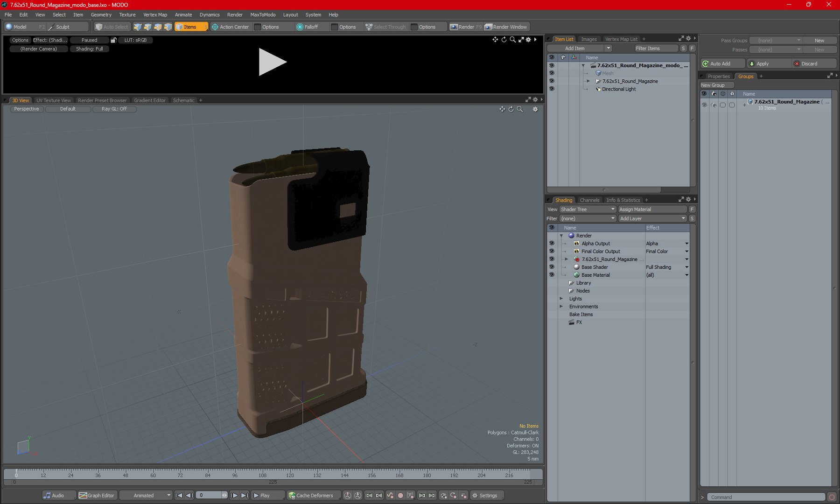840x504 pixels.
Task: Click the Auto Add button
Action: pos(722,64)
